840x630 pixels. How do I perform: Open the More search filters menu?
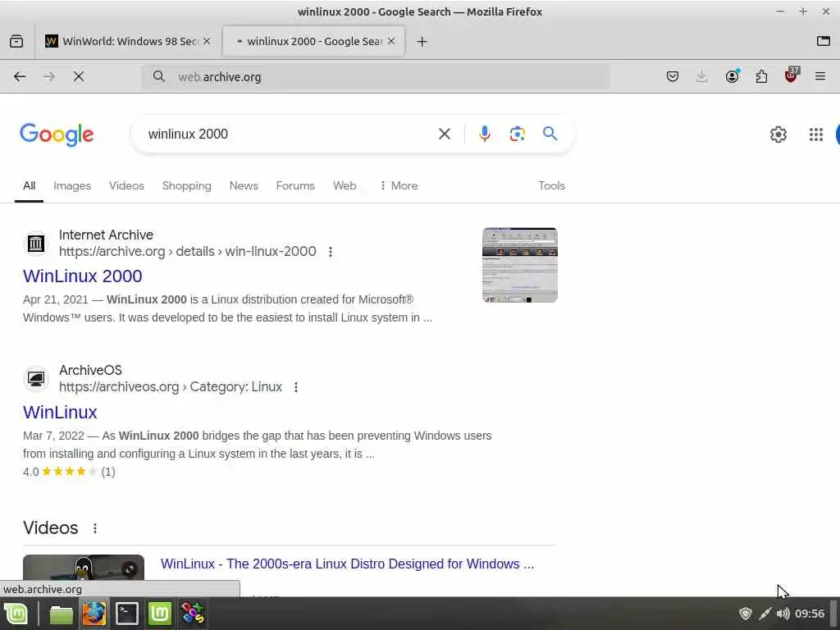tap(398, 185)
